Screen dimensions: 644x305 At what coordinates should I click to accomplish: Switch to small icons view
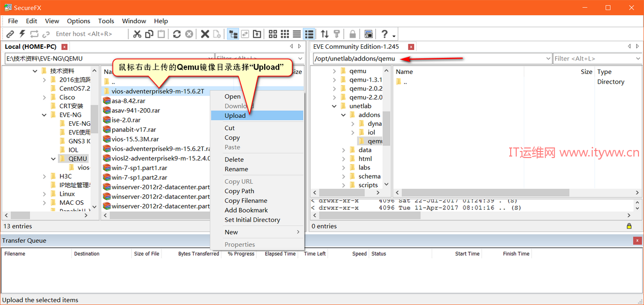[285, 34]
